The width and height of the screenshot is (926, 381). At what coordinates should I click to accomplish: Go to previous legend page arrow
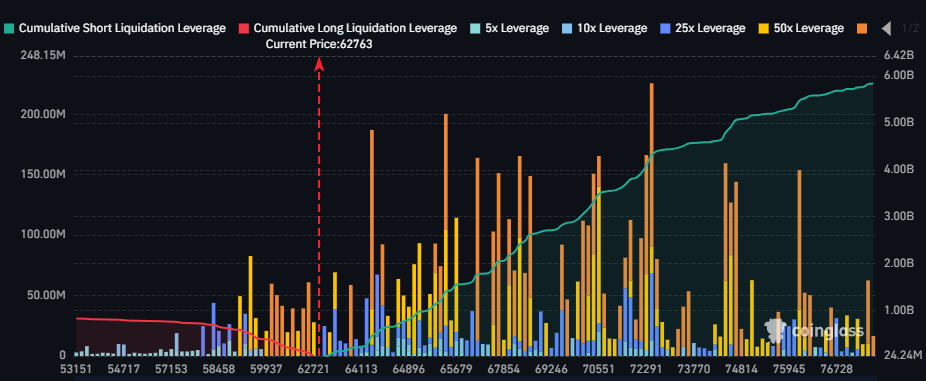(x=886, y=28)
